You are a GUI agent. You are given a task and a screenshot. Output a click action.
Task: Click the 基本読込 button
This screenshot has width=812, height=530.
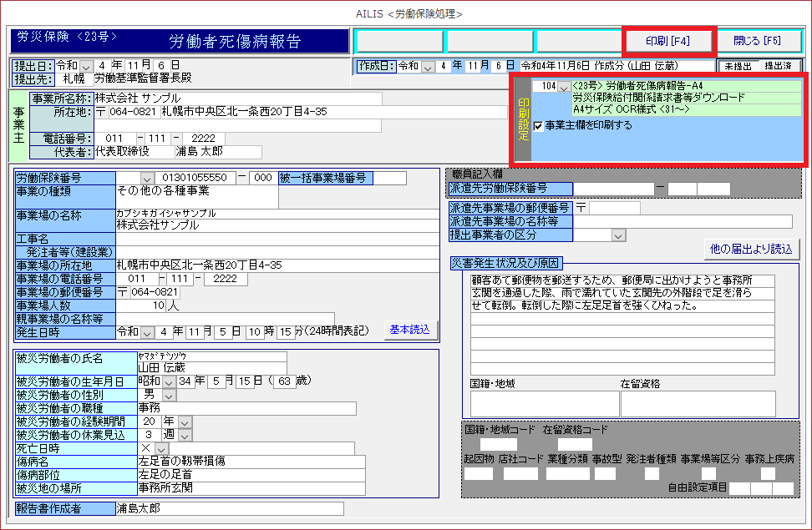(411, 330)
